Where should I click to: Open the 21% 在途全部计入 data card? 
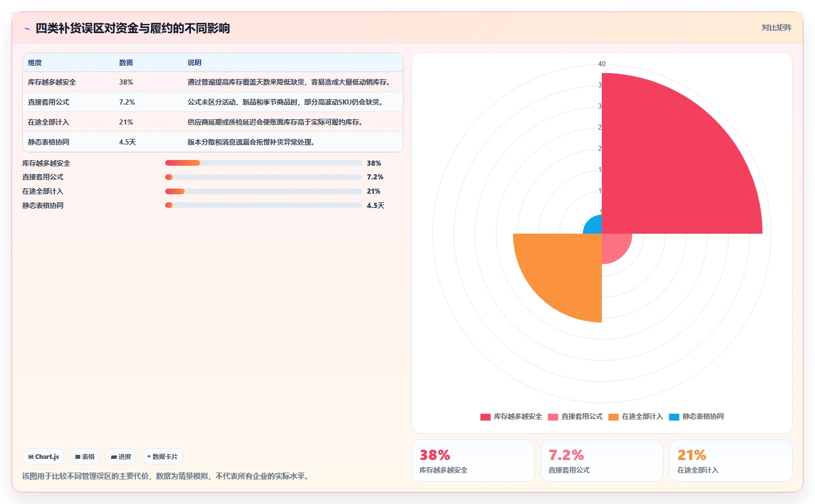click(731, 461)
